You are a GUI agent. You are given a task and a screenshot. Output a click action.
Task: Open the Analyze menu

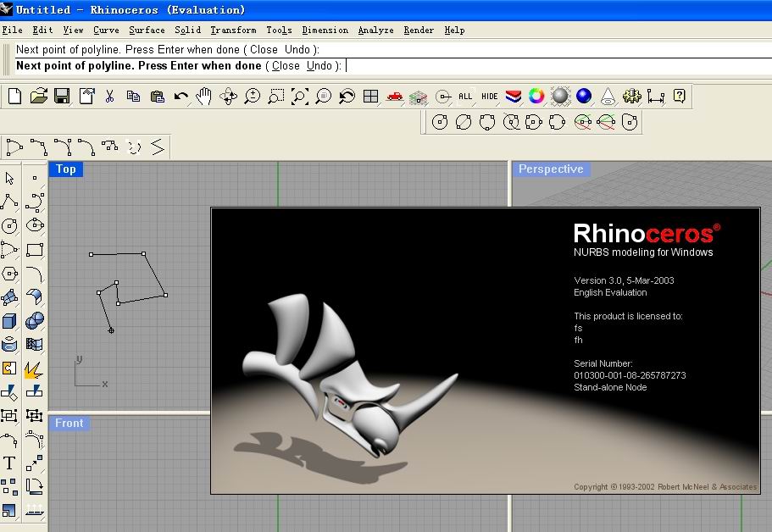pos(375,30)
